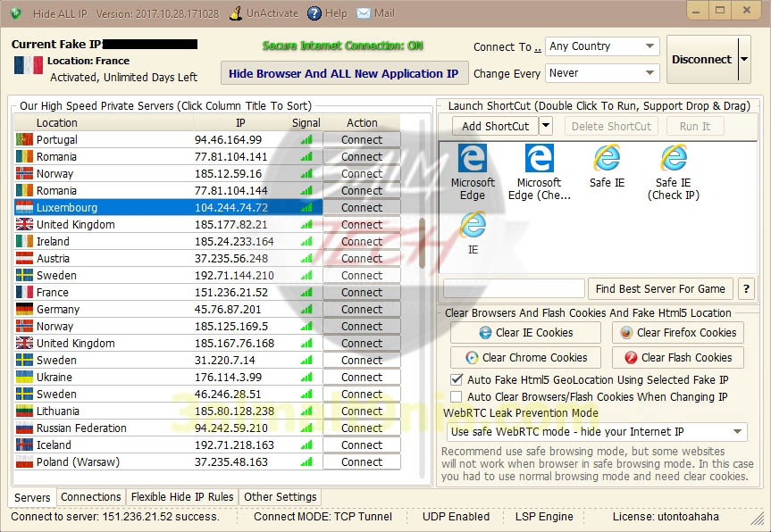Click Clear Flash Cookies button
Viewport: 771px width, 532px height.
(678, 358)
